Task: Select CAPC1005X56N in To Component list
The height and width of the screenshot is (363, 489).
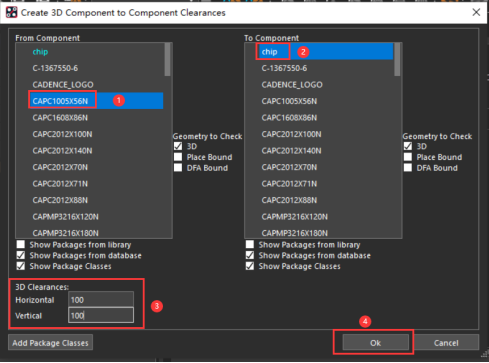Action: point(289,101)
